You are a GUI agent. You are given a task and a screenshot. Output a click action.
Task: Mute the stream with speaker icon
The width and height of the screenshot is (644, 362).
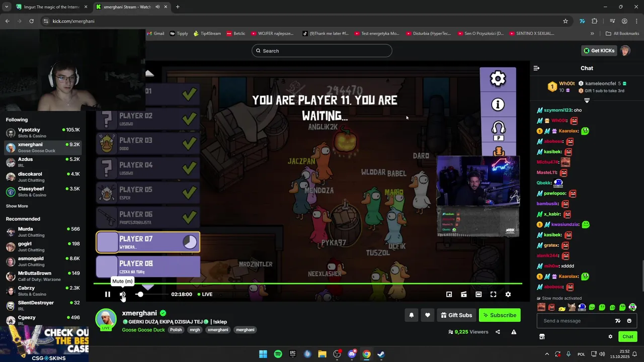pos(122,294)
